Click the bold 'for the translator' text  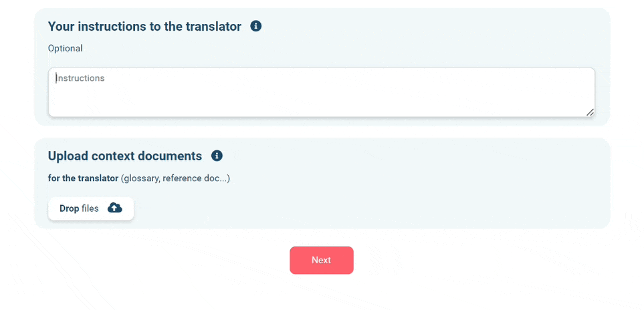[84, 179]
